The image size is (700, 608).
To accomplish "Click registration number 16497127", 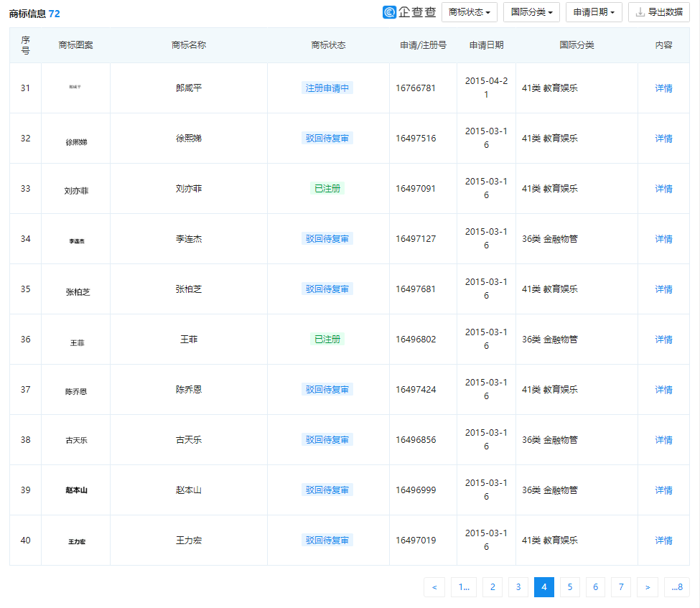I will pyautogui.click(x=416, y=239).
